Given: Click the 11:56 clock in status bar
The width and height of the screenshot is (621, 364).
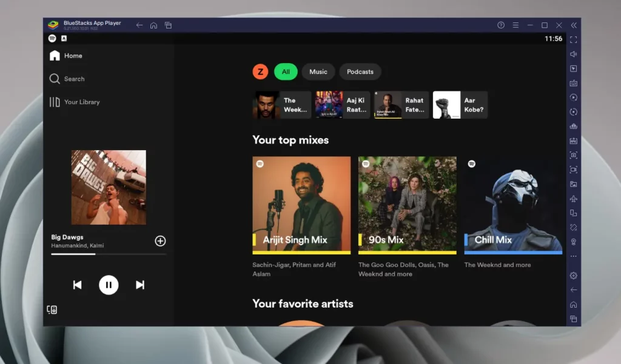Looking at the screenshot, I should (553, 39).
